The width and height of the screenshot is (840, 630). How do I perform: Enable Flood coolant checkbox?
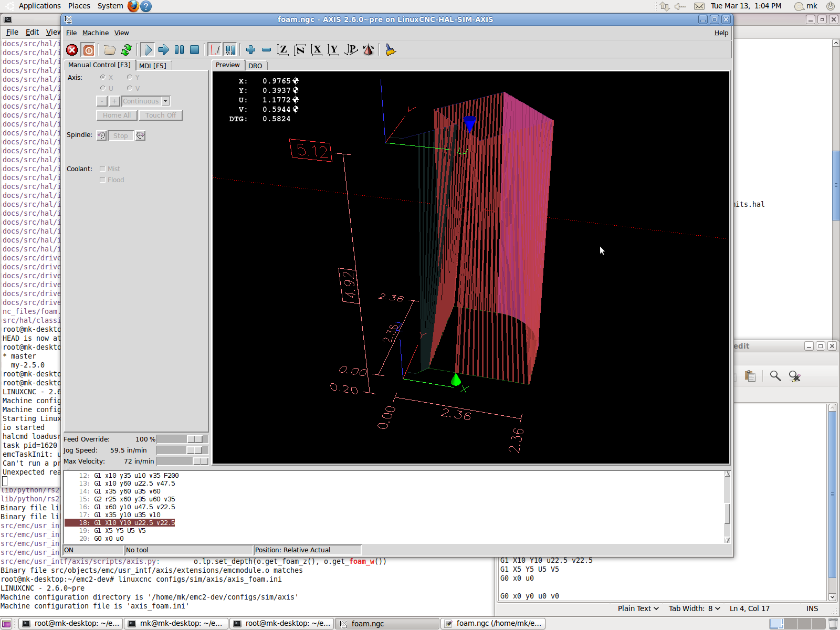[x=102, y=180]
